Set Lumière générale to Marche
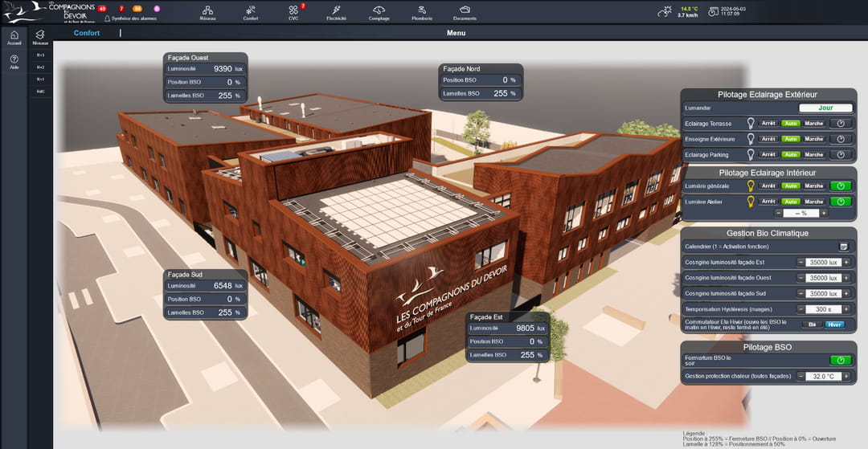868x449 pixels. 813,186
